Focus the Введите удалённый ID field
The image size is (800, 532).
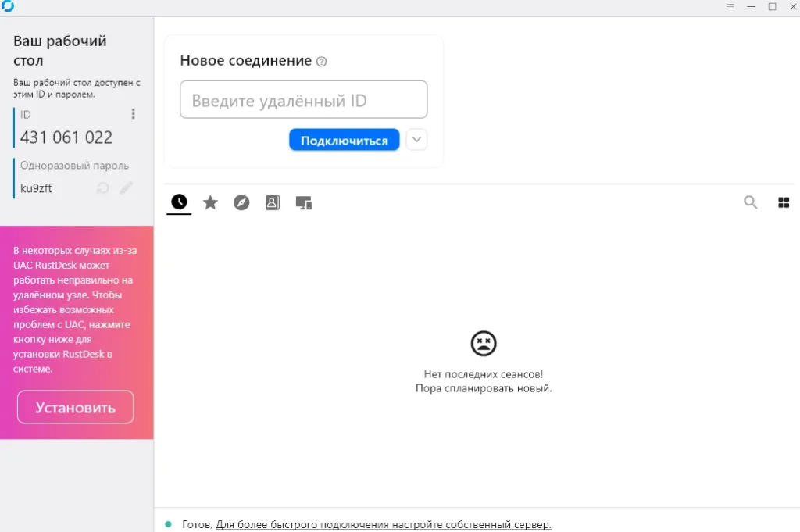coord(303,100)
